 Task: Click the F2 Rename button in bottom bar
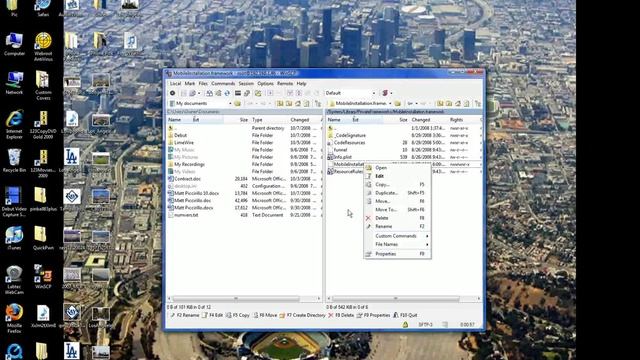(x=184, y=316)
